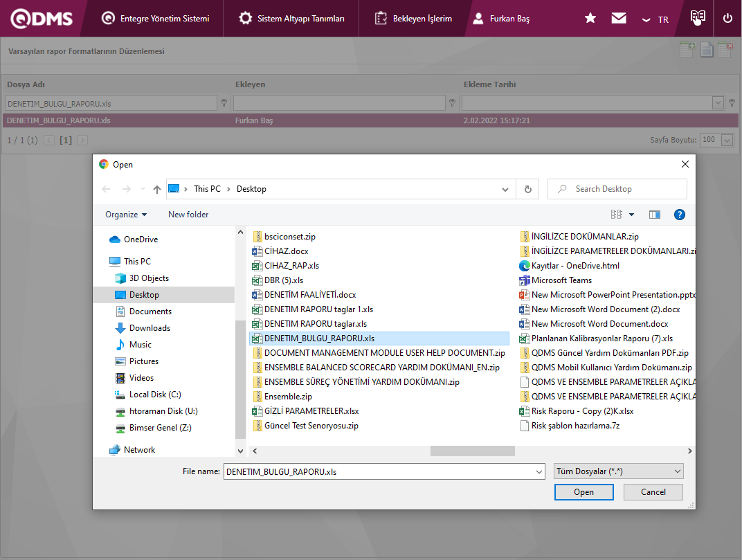Refresh the Desktop folder listing

527,189
